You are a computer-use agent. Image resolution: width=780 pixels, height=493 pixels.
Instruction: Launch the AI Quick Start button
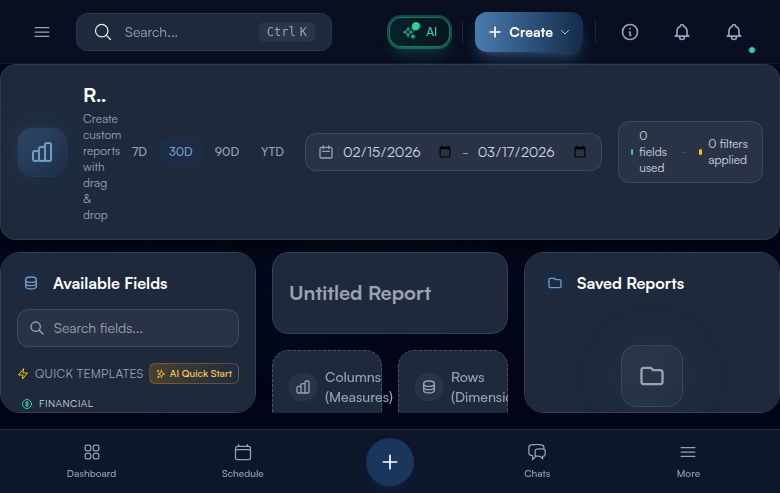[x=194, y=373]
